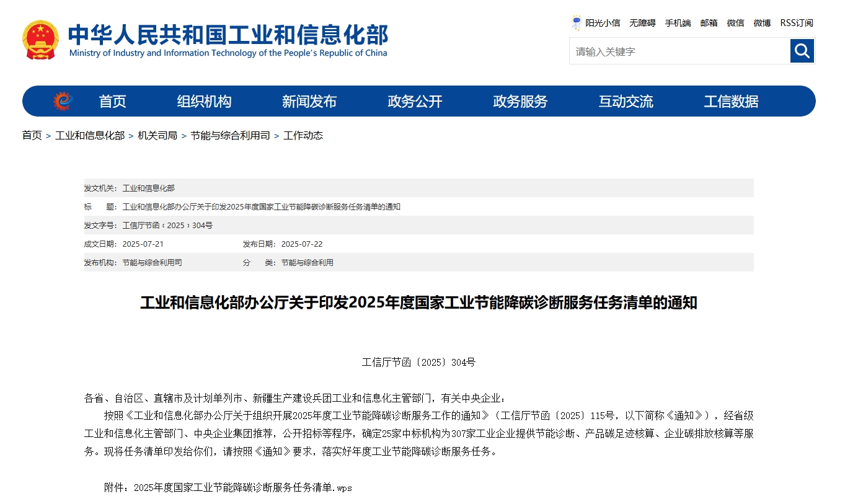Click the 成文日期 value 2025-07-21

tap(143, 244)
